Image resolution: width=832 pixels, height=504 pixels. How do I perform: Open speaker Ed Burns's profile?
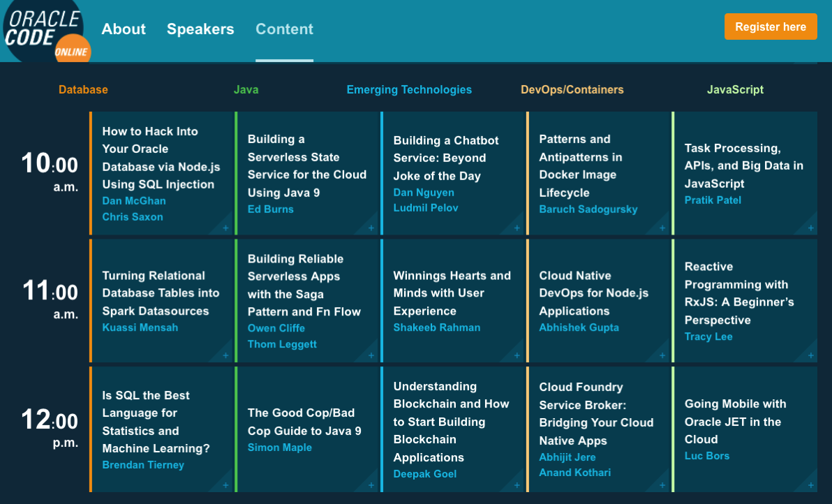coord(271,209)
